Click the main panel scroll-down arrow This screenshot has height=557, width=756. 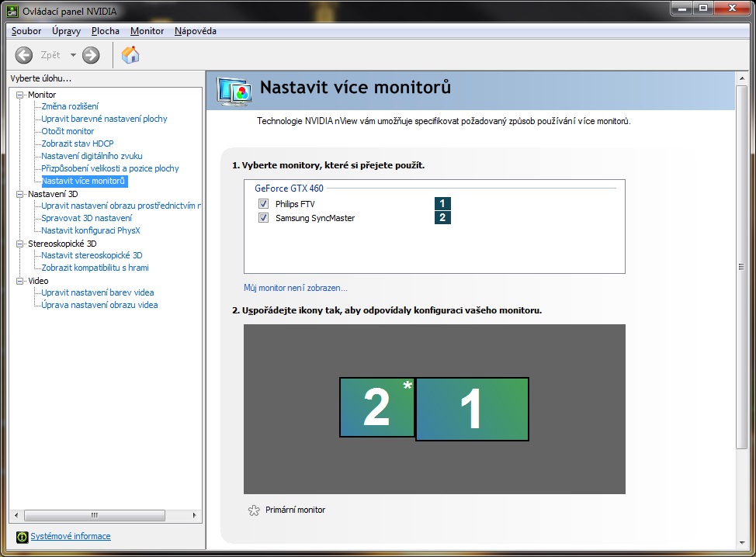pyautogui.click(x=741, y=542)
